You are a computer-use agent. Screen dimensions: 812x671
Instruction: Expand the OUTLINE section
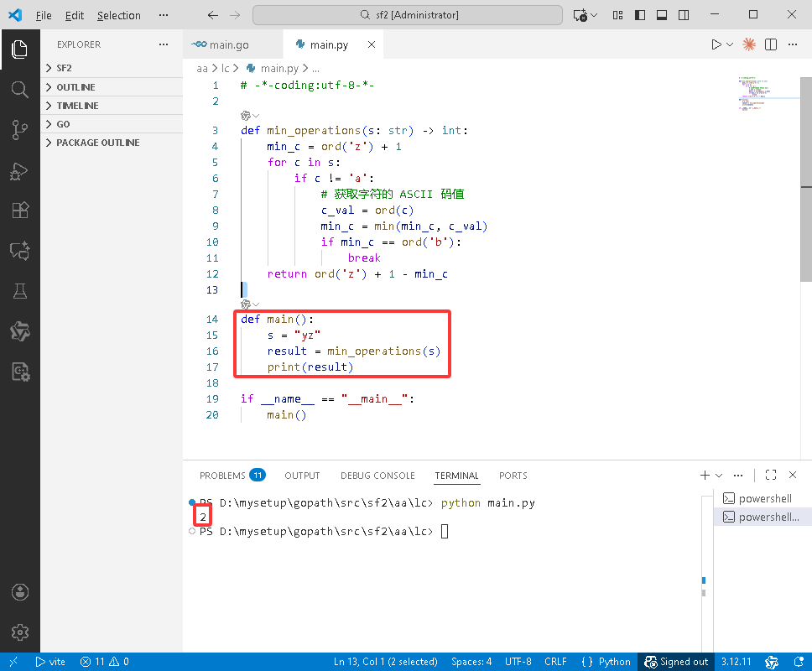click(x=112, y=87)
